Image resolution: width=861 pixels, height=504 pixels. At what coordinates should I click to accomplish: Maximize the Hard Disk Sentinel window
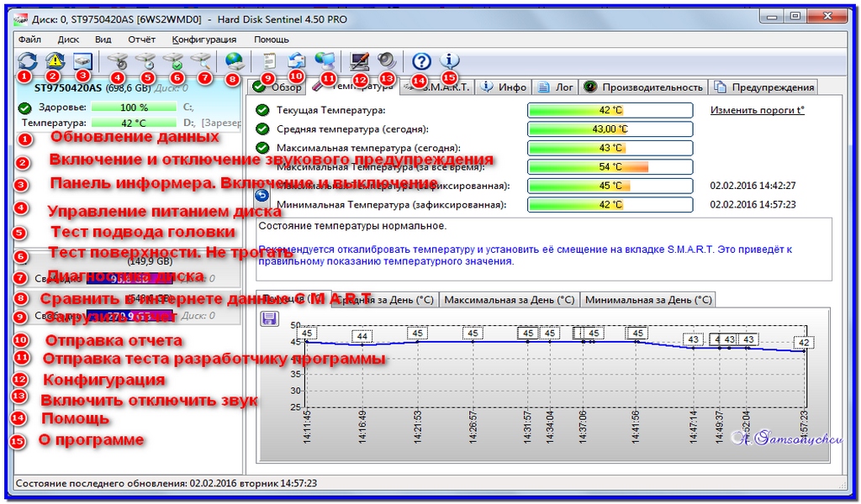(x=795, y=17)
